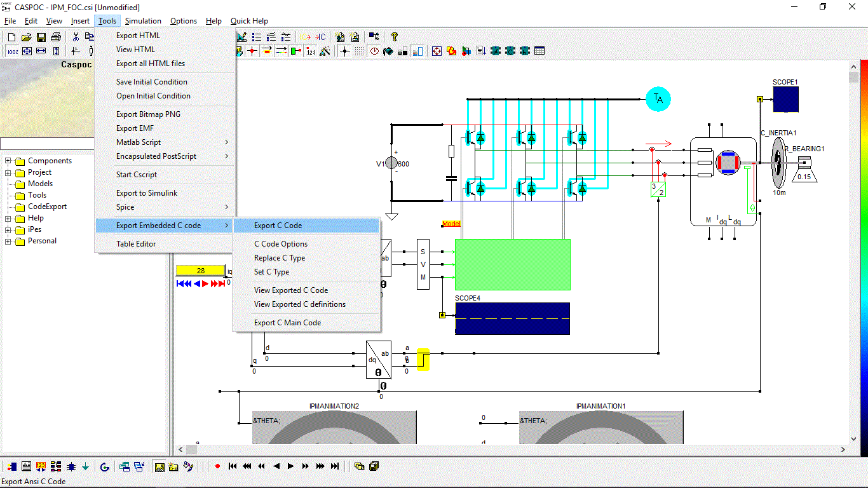This screenshot has height=488, width=868.
Task: Click the red record dot button
Action: [217, 466]
